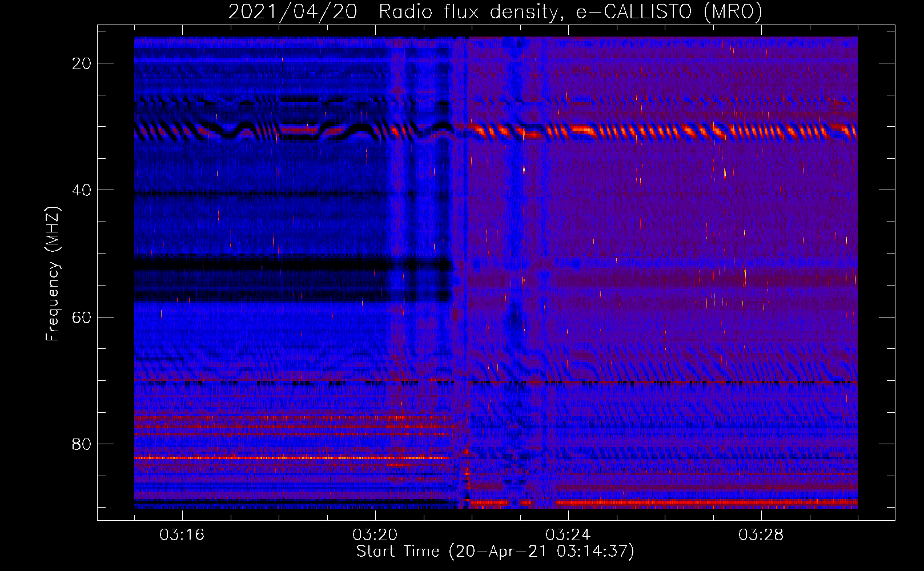
Task: Select the 03:24 time tick label
Action: (568, 534)
